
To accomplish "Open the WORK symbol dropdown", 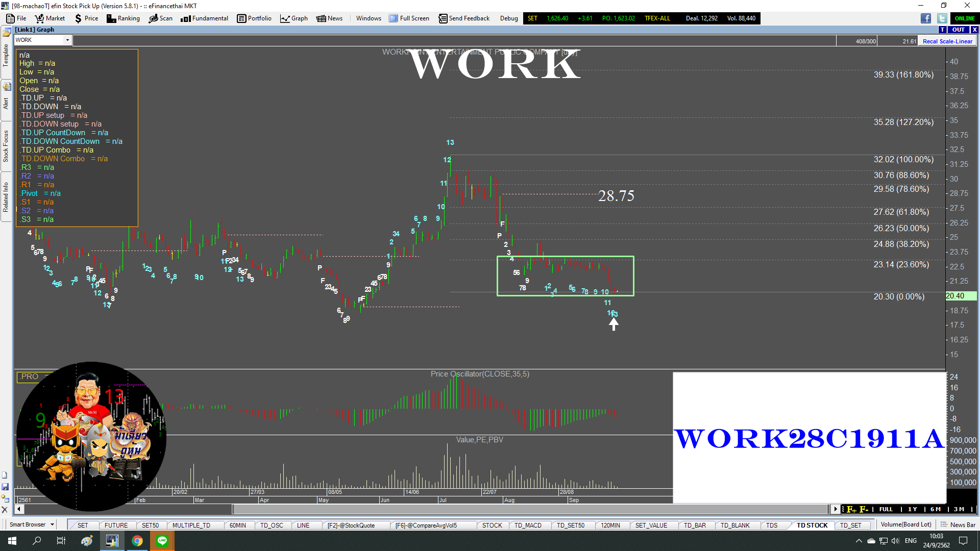I will (67, 40).
